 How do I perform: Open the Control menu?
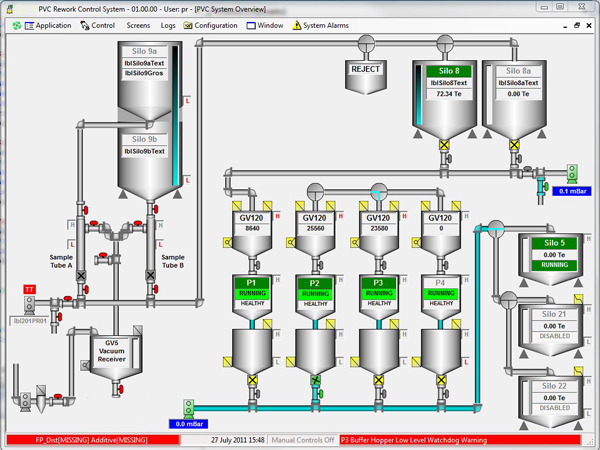tap(98, 26)
